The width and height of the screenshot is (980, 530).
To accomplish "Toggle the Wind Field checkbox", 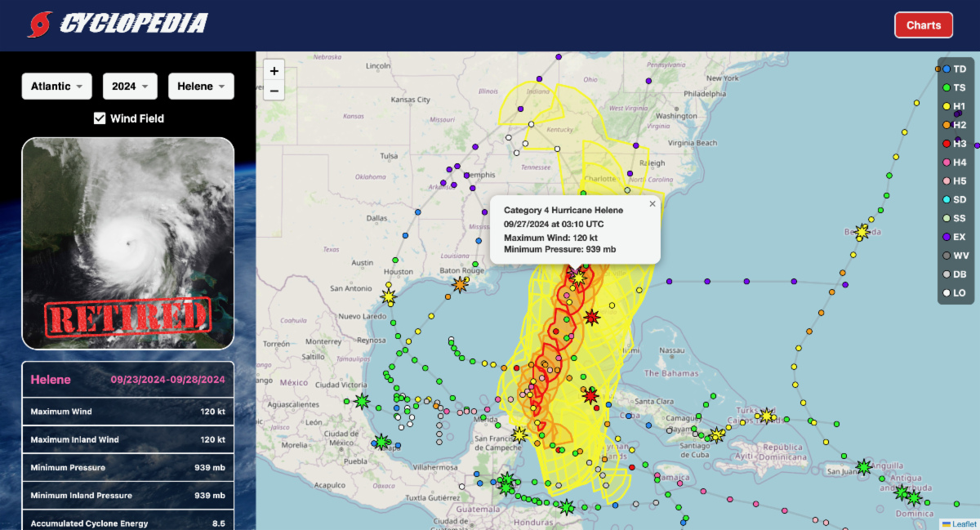I will pyautogui.click(x=100, y=118).
